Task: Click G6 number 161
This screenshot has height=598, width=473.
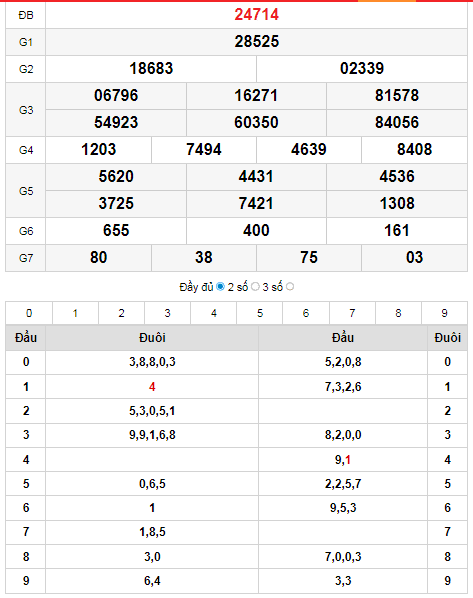Action: pyautogui.click(x=397, y=231)
